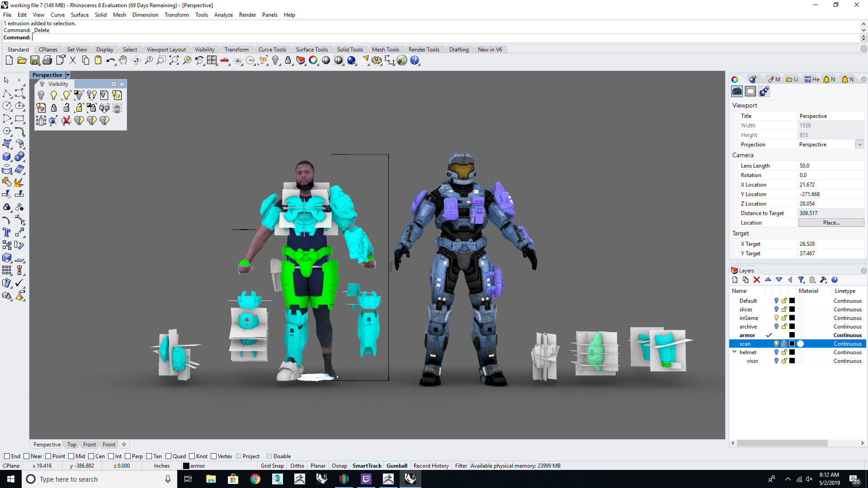Click the hammer tools icon in Layers panel
The image size is (868, 488).
point(823,280)
